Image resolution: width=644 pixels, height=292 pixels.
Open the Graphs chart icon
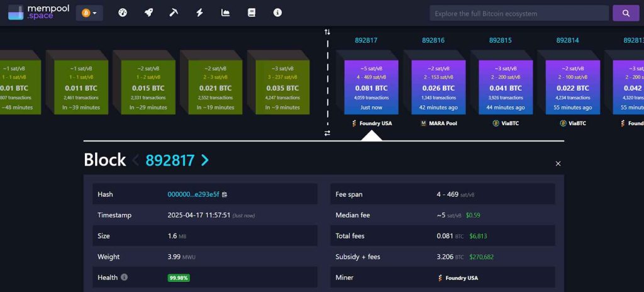(226, 13)
